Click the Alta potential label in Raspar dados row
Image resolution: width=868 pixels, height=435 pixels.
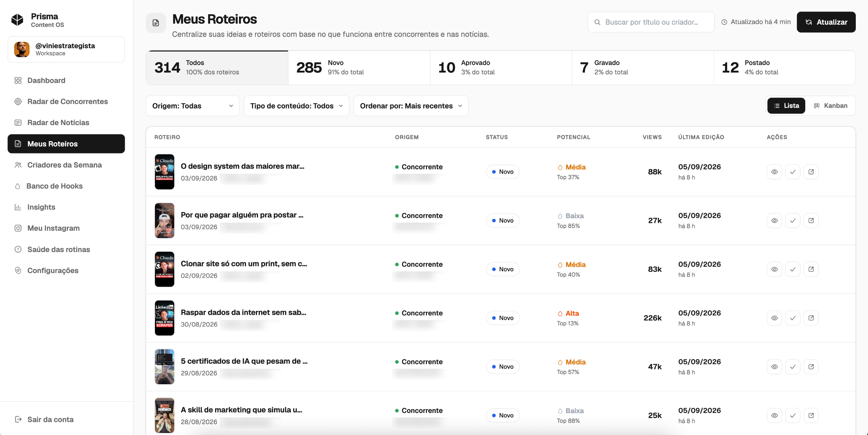click(x=572, y=313)
